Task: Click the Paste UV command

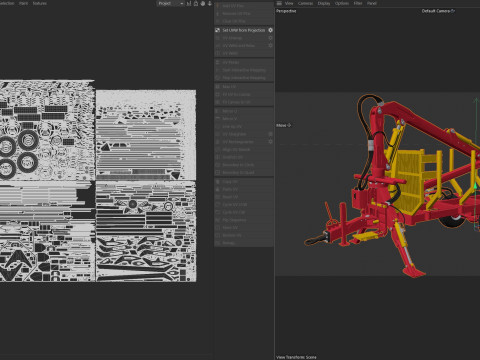Action: pos(244,189)
